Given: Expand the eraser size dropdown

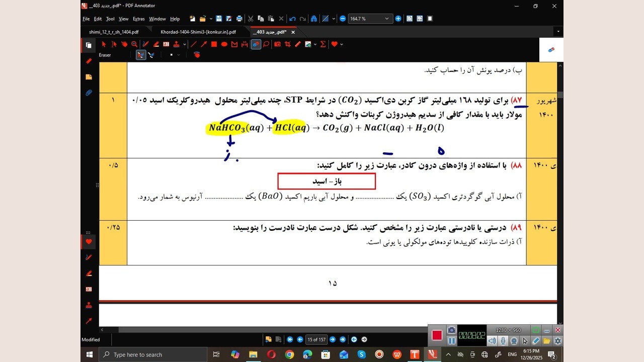Looking at the screenshot, I should click(x=178, y=55).
